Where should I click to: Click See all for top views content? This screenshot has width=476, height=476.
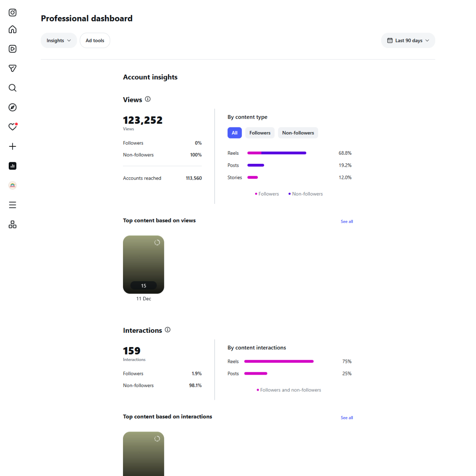347,222
